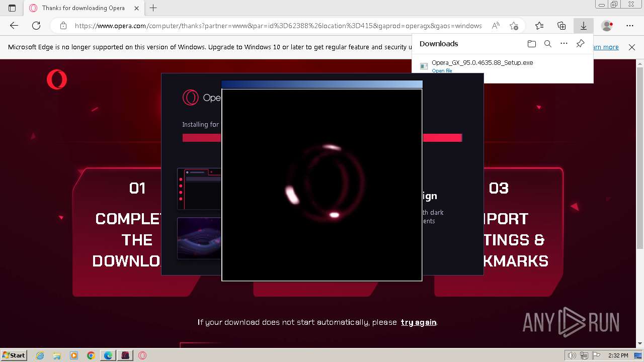This screenshot has width=644, height=362.
Task: Open the profile account icon
Action: (x=607, y=26)
